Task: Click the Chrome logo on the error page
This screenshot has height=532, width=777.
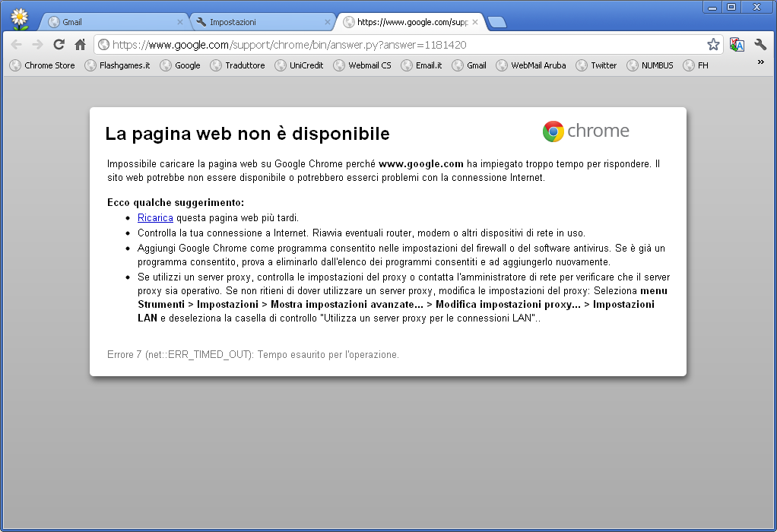Action: 585,131
